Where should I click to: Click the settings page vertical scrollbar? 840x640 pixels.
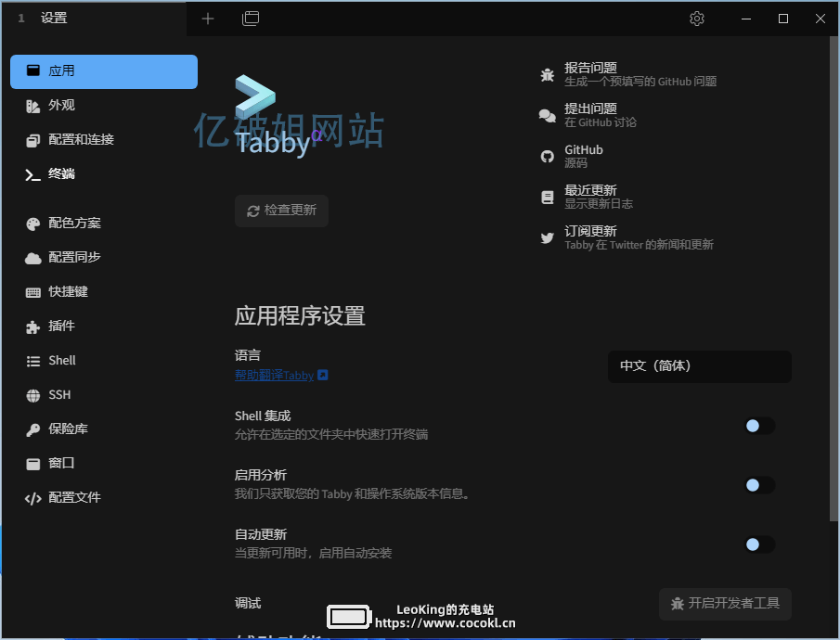coord(834,278)
